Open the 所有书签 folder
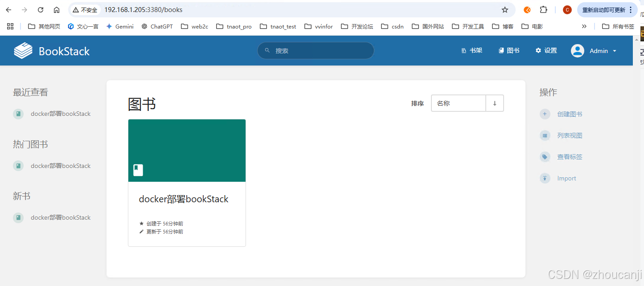This screenshot has width=644, height=286. 618,26
